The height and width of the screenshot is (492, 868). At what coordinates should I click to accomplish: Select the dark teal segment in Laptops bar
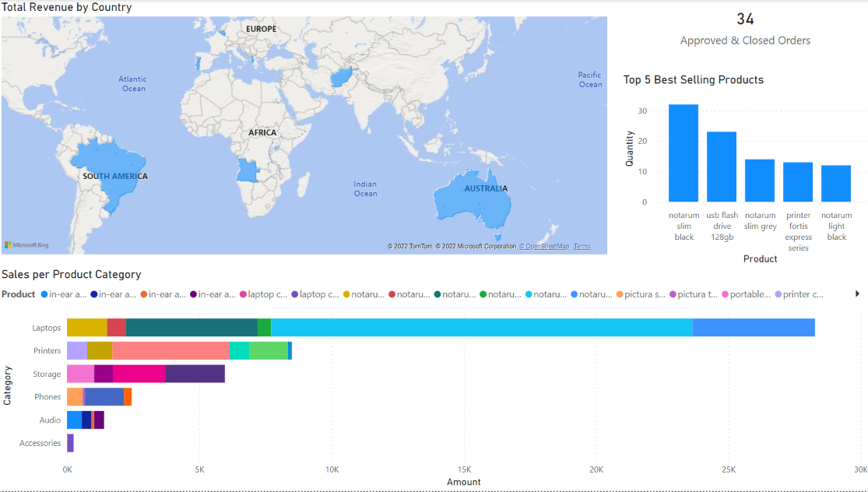[191, 328]
